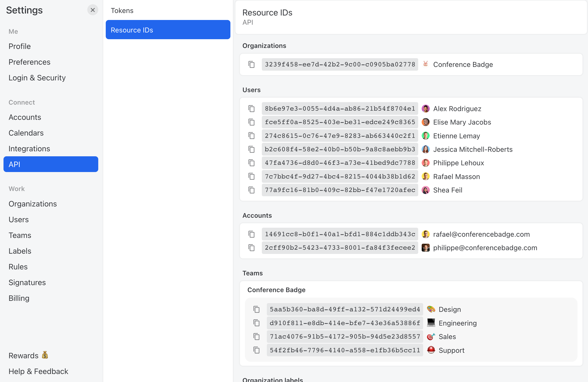The width and height of the screenshot is (588, 382).
Task: Close the Settings panel
Action: click(x=93, y=10)
